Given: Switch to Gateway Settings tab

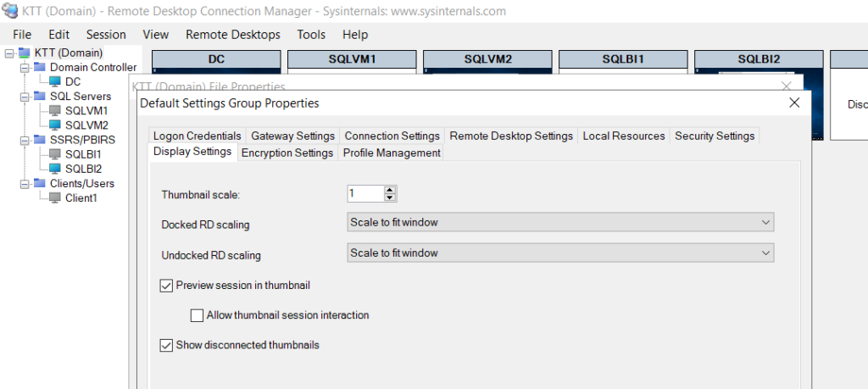Looking at the screenshot, I should coord(292,136).
